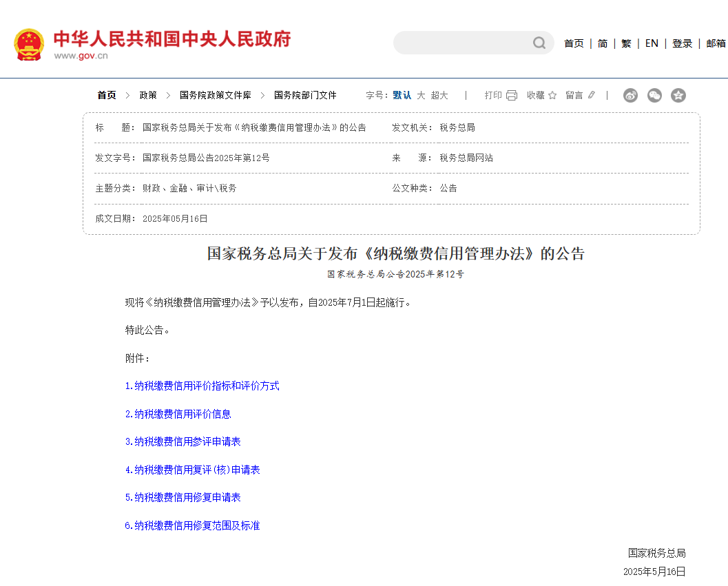Share article via WeChat icon
The height and width of the screenshot is (586, 728).
coord(654,96)
